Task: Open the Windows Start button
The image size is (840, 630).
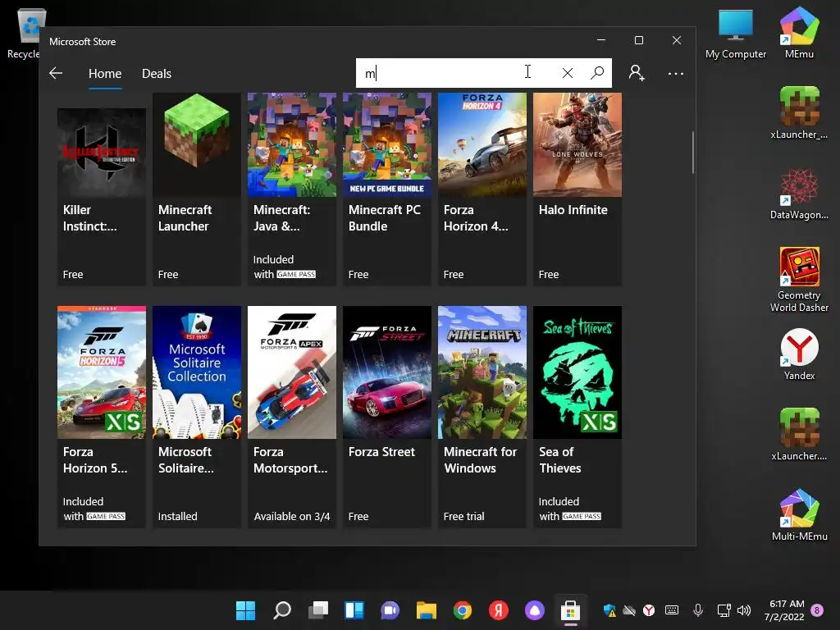Action: [x=246, y=610]
